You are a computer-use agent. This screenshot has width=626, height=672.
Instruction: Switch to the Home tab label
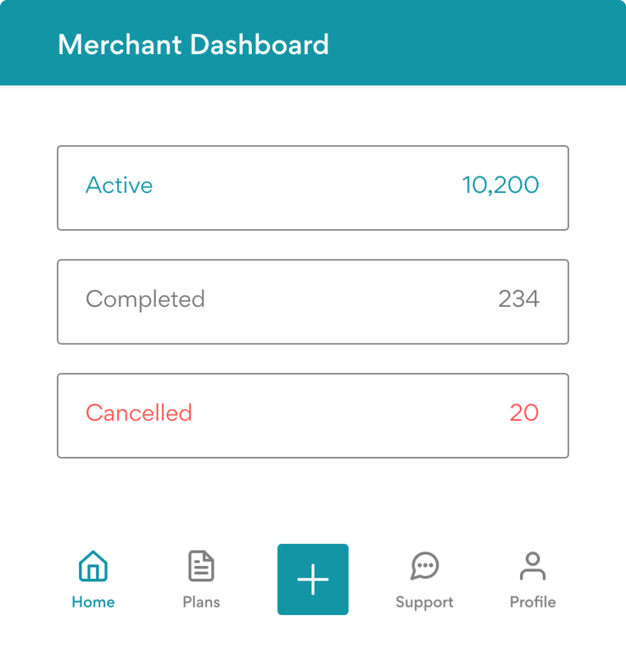pos(93,603)
